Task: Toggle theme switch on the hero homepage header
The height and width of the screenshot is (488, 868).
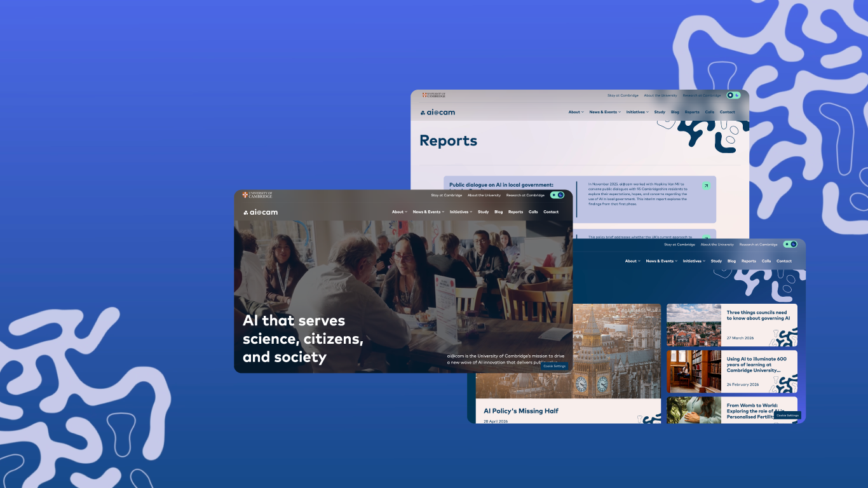Action: pyautogui.click(x=557, y=195)
